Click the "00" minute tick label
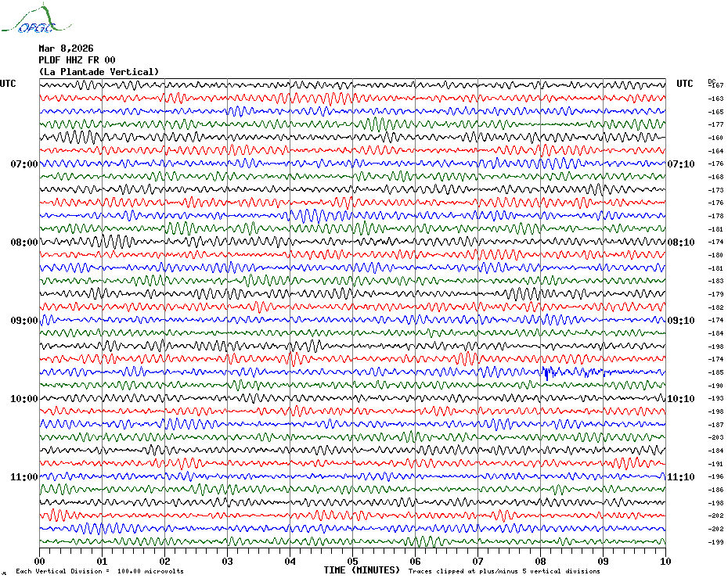 [39, 561]
